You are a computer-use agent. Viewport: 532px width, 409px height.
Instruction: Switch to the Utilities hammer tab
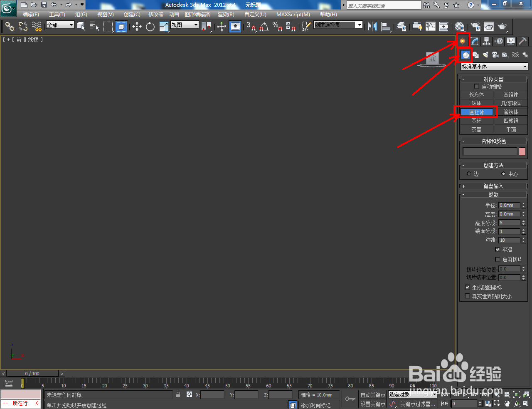[x=523, y=41]
